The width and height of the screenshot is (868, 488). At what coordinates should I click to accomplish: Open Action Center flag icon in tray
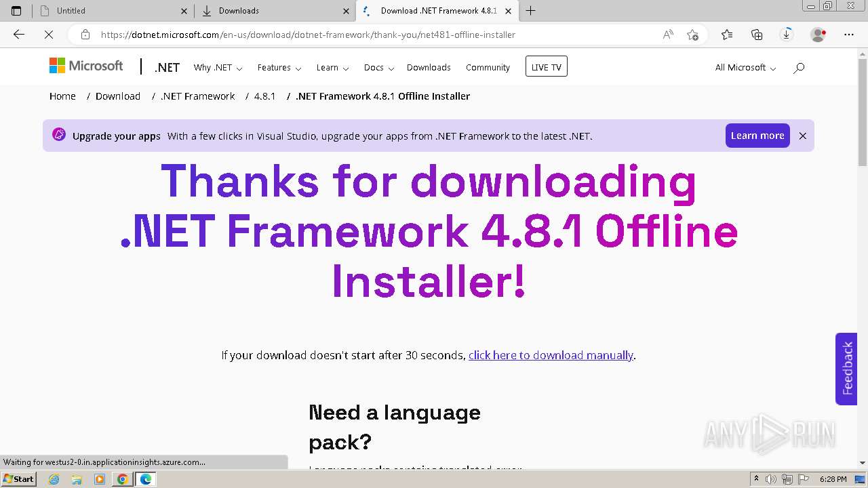click(x=804, y=479)
